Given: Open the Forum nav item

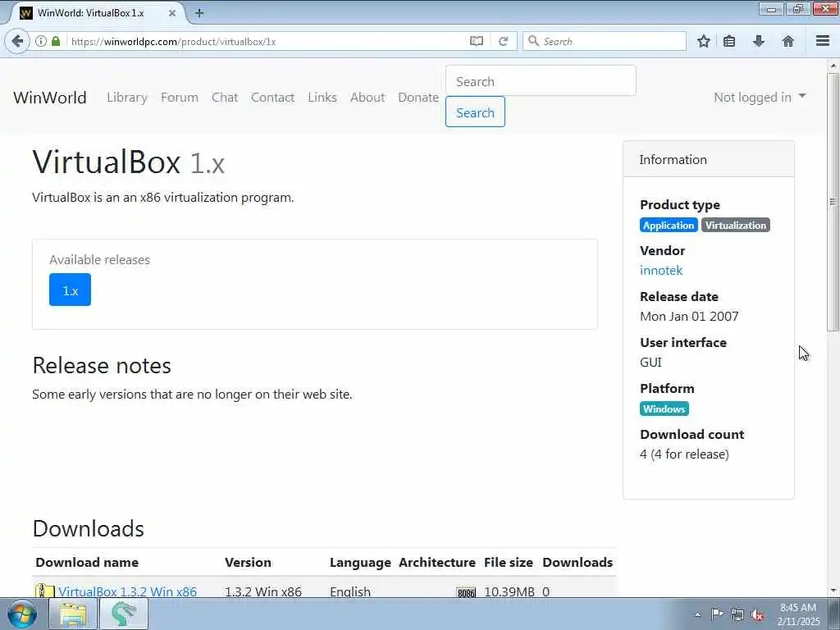Looking at the screenshot, I should [180, 98].
